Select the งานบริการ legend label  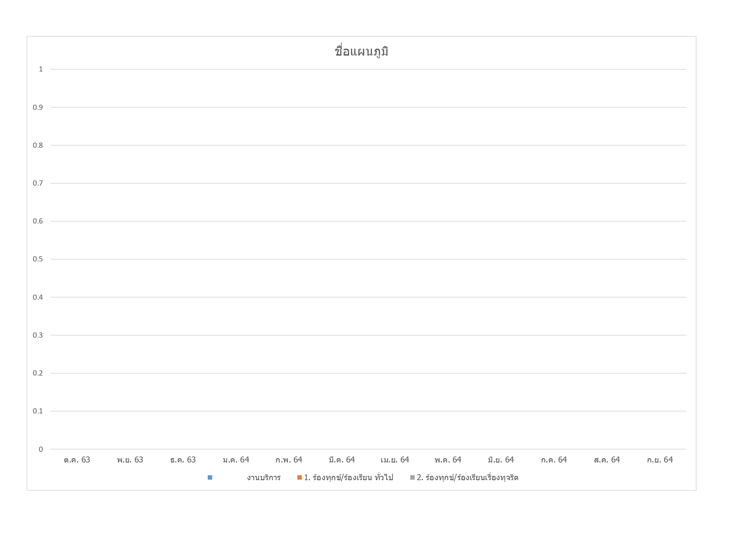click(x=263, y=478)
